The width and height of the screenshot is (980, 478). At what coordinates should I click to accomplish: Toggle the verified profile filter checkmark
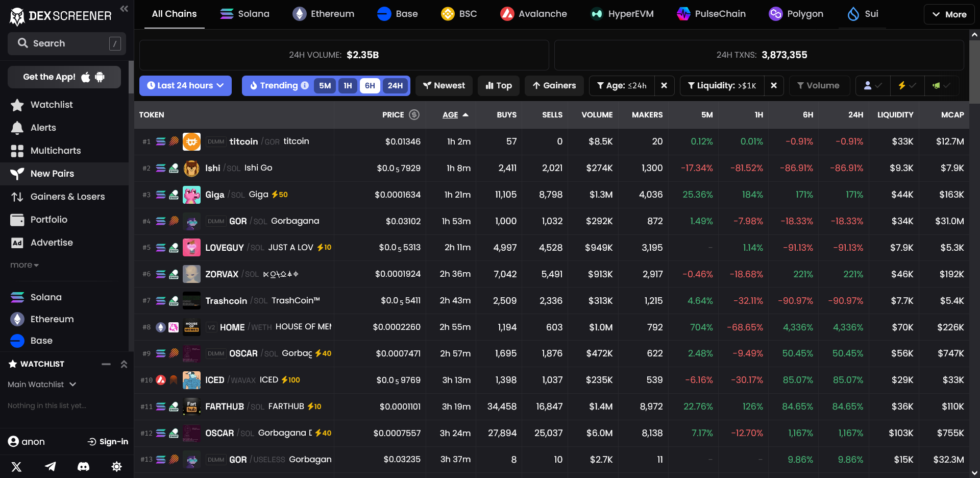[873, 85]
